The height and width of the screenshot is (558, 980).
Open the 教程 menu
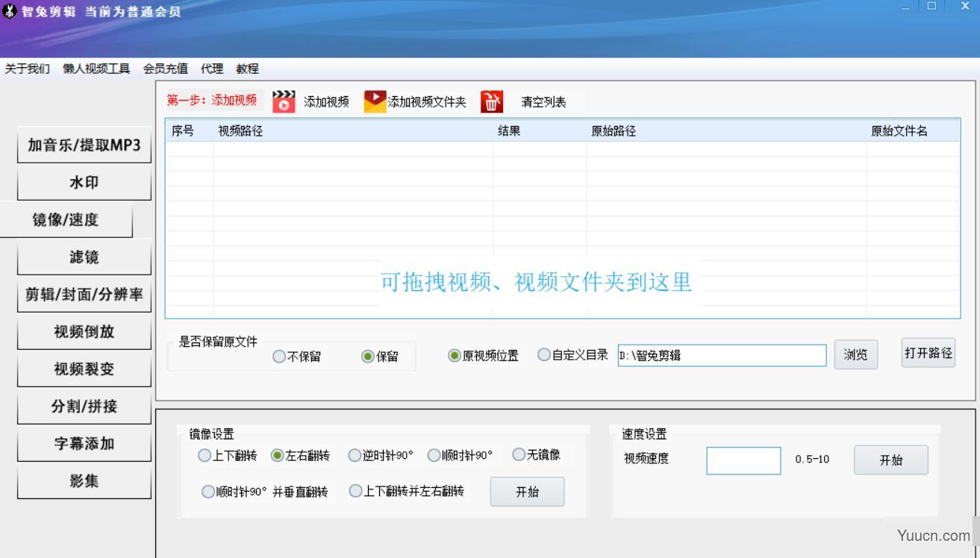pos(248,69)
